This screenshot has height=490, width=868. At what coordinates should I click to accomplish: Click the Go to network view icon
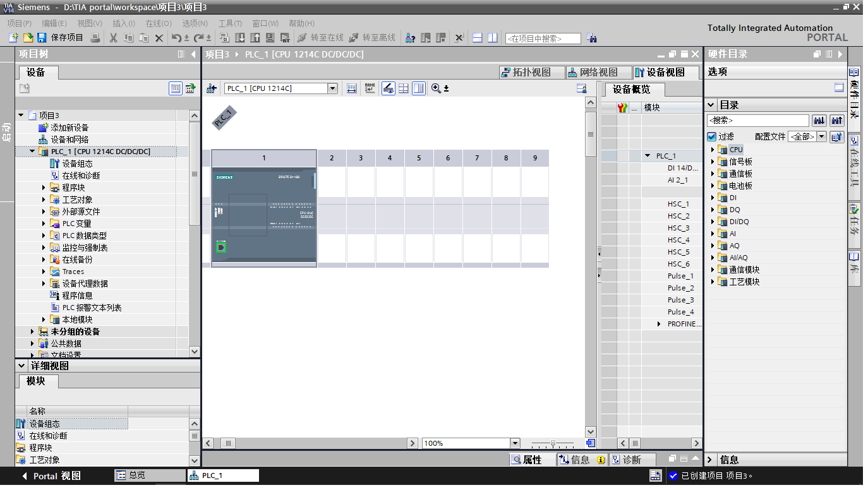click(x=212, y=88)
